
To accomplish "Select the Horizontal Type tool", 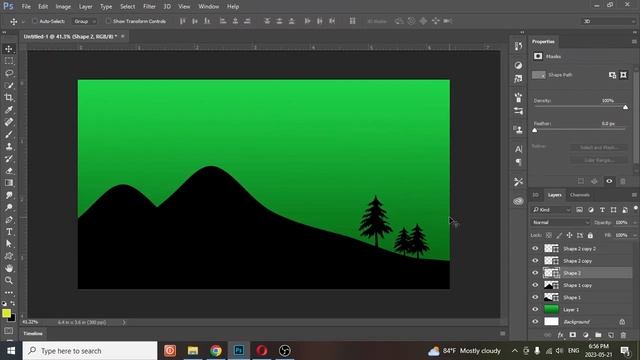I will pos(9,232).
